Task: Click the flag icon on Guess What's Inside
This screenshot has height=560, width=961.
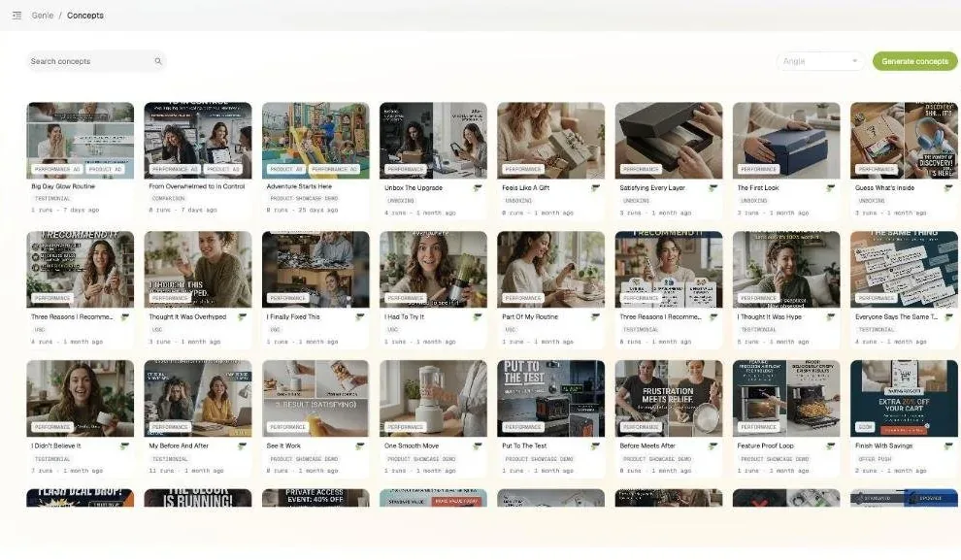Action: pyautogui.click(x=948, y=188)
